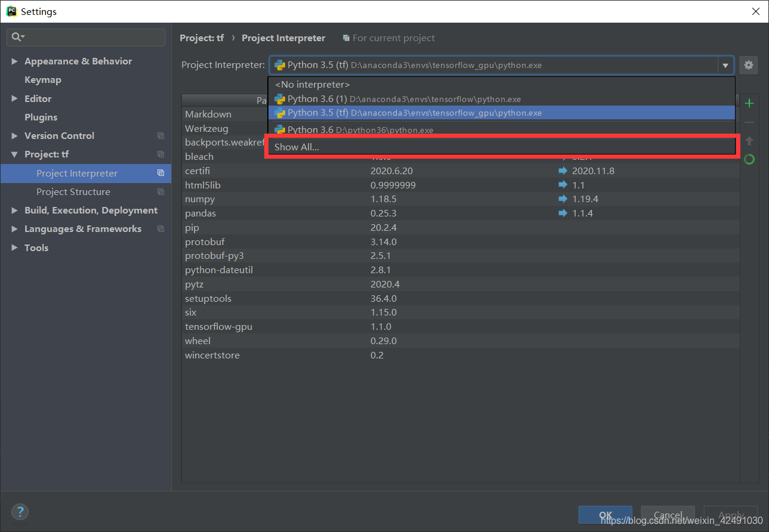Select the python-dateutil package row

(461, 270)
